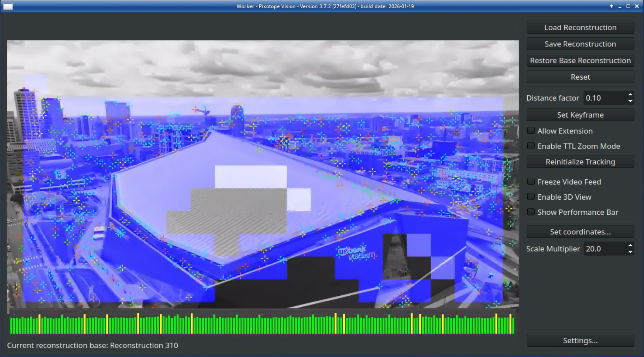Image resolution: width=644 pixels, height=357 pixels.
Task: Click the Distance factor value field
Action: point(604,98)
